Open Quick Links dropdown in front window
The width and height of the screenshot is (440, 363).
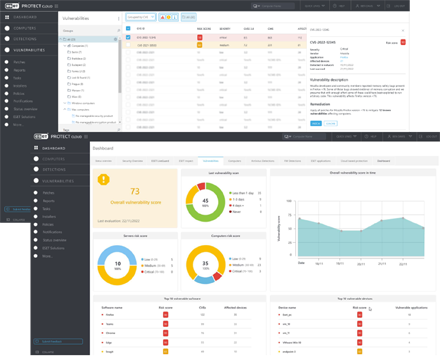346,137
